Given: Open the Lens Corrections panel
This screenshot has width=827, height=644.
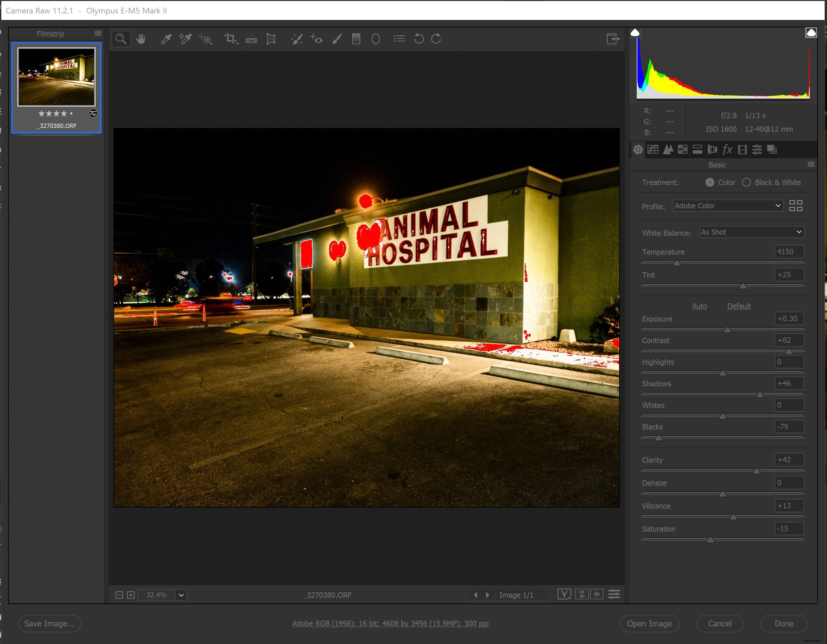Looking at the screenshot, I should click(x=712, y=150).
